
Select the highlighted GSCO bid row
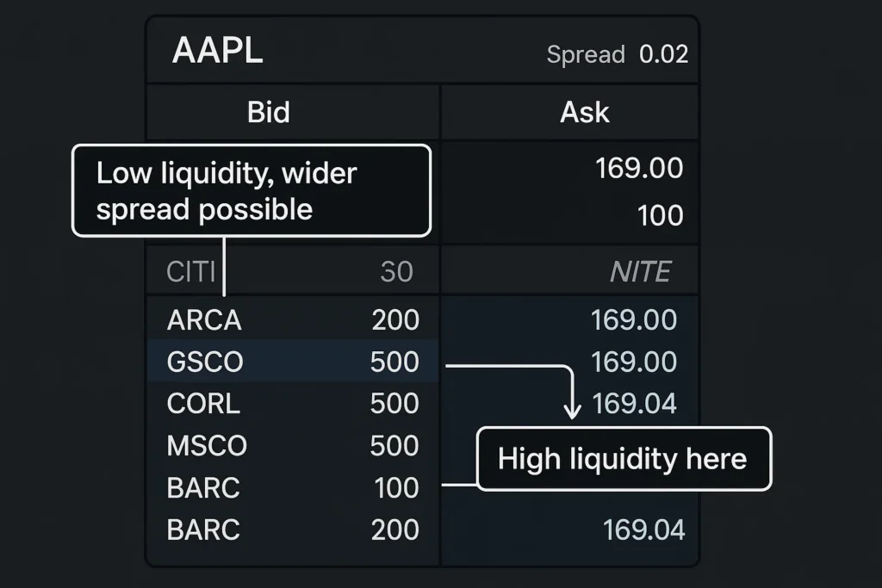tap(293, 362)
